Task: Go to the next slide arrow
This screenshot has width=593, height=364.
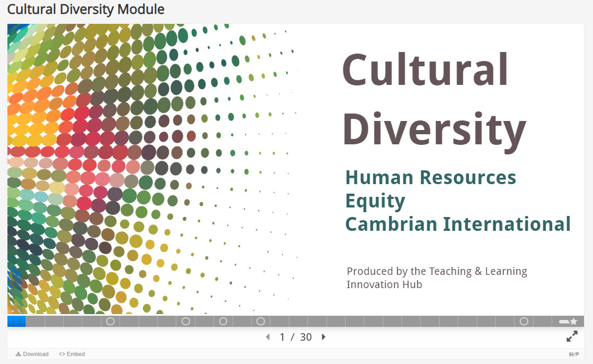Action: [323, 337]
